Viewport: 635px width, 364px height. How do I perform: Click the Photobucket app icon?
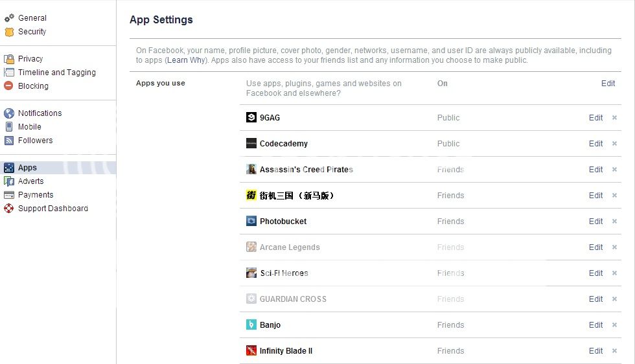[x=251, y=221]
